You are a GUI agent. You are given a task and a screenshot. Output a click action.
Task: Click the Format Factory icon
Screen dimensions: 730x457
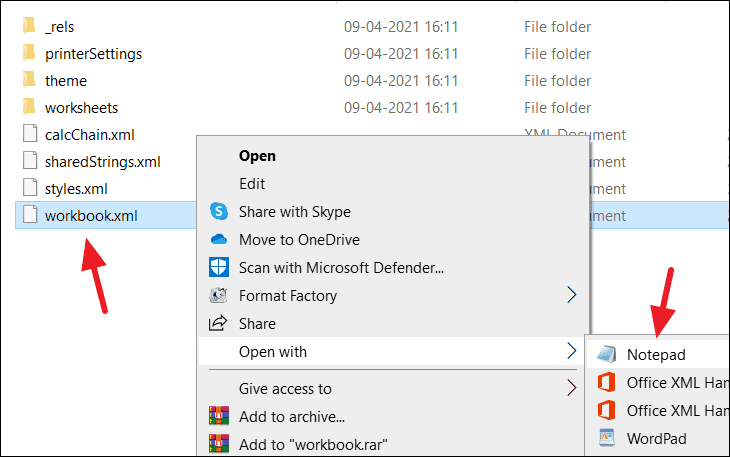(219, 296)
